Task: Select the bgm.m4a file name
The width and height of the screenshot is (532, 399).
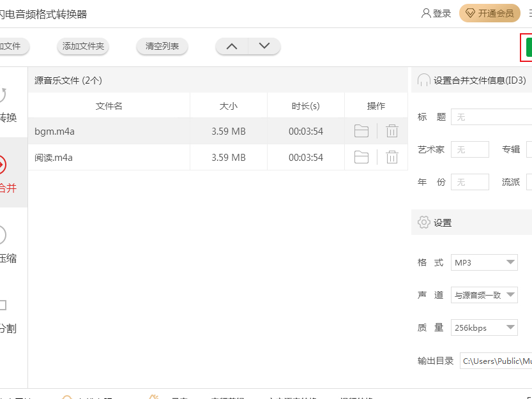Action: [55, 132]
